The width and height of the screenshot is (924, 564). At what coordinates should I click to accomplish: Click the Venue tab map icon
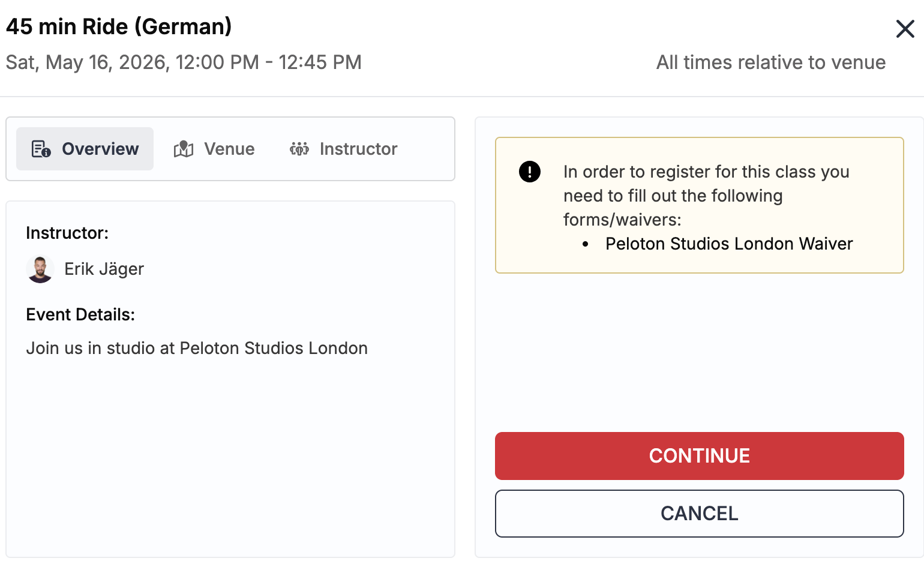click(184, 149)
